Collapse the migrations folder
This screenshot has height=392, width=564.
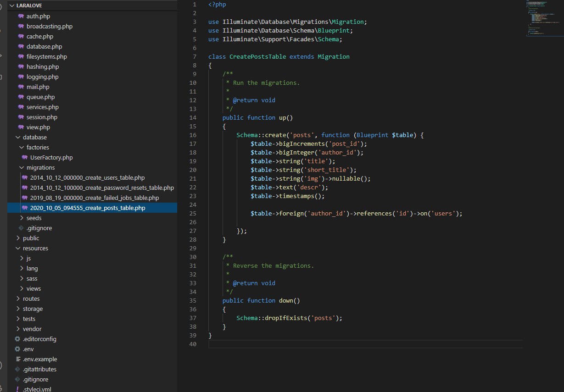[22, 167]
